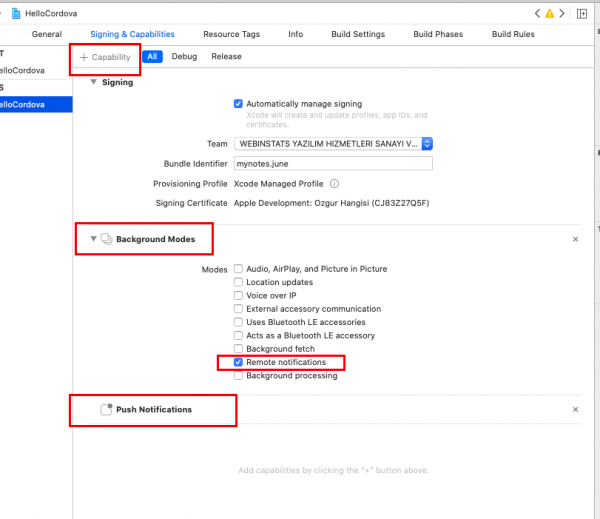Collapse the Background Modes section triangle
The image size is (600, 519).
tap(93, 239)
